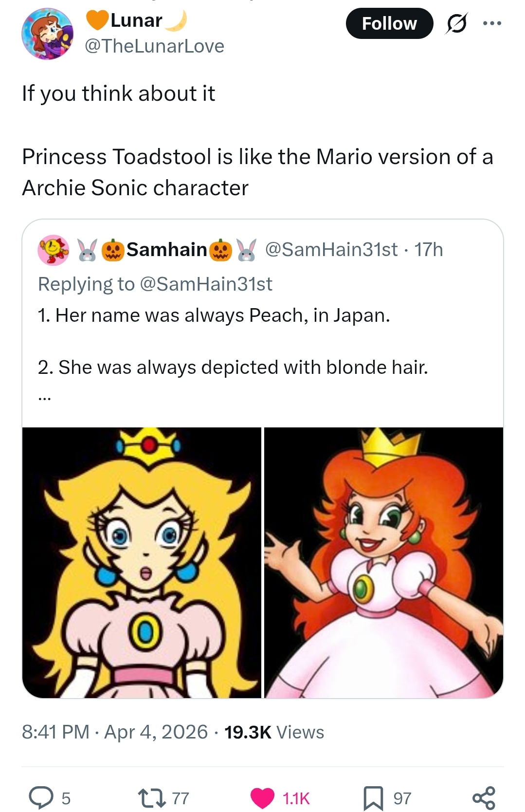View the blonde Peach image
The height and width of the screenshot is (812, 525).
(142, 562)
